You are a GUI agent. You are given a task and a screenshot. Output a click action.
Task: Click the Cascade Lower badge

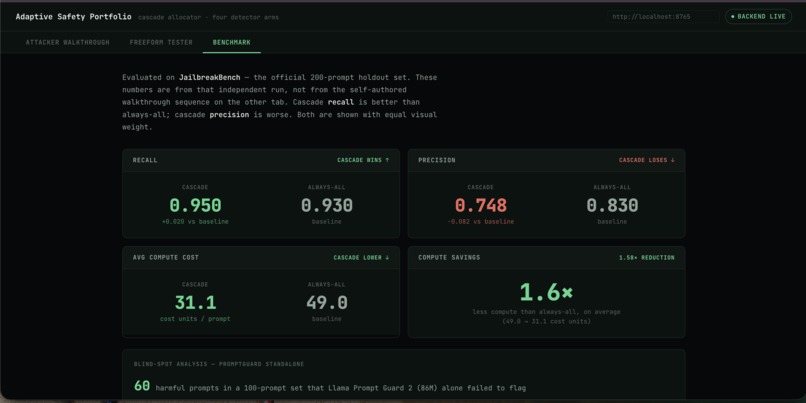coord(361,258)
